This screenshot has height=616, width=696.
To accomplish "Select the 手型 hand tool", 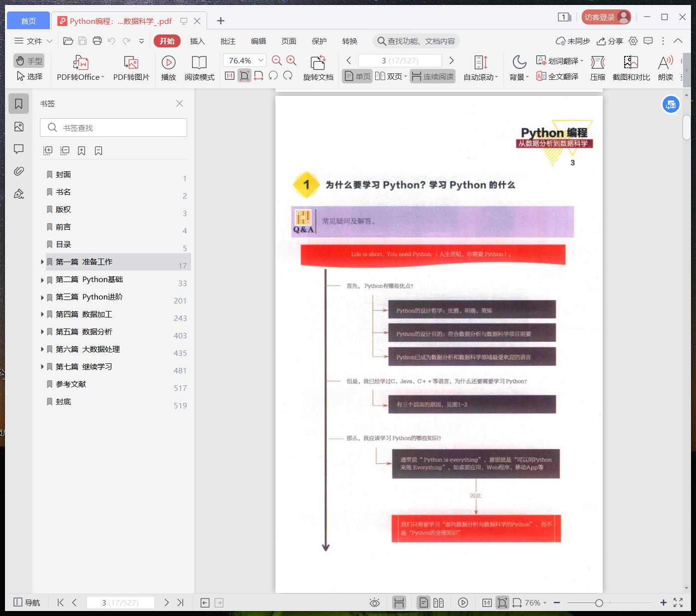I will [x=29, y=61].
